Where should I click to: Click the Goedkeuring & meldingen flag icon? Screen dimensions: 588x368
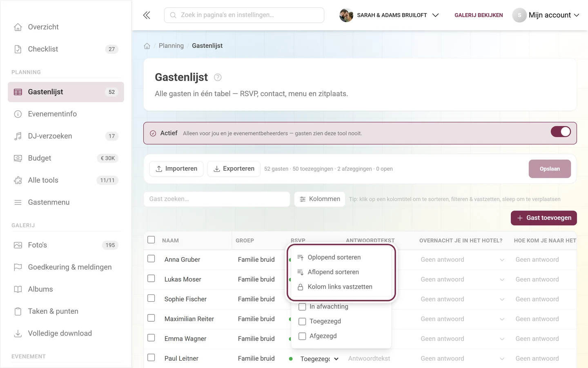[x=18, y=267]
